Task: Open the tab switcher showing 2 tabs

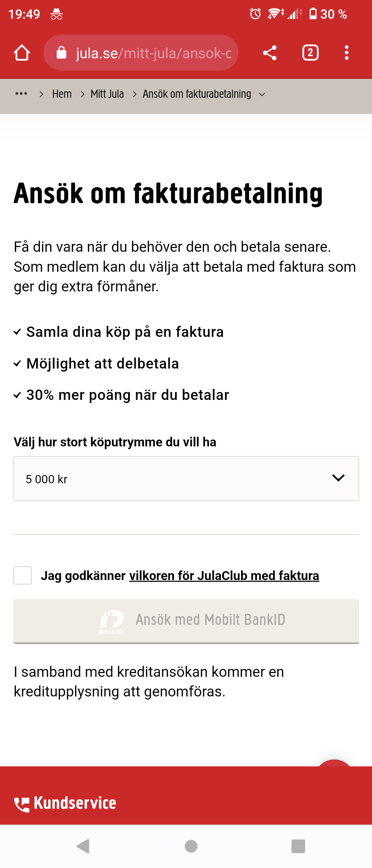Action: click(310, 53)
